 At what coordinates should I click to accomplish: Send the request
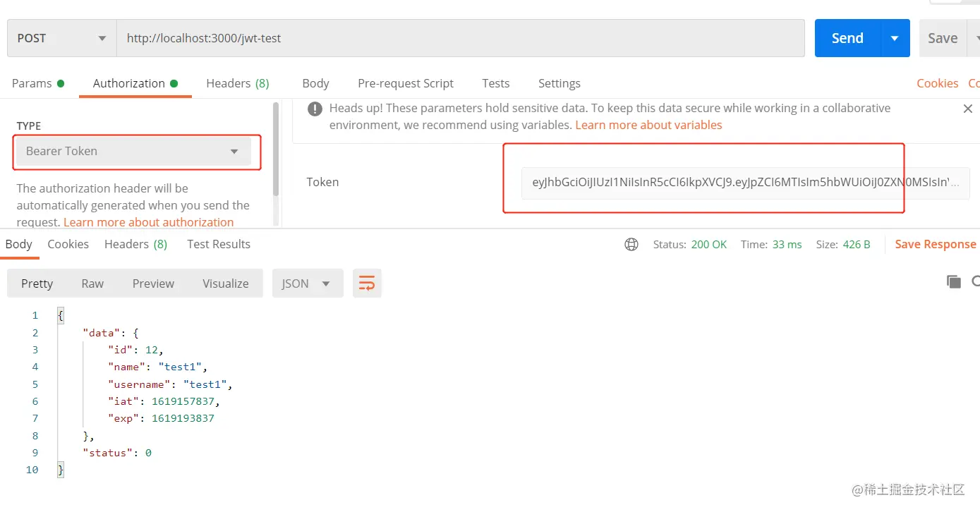pos(848,38)
